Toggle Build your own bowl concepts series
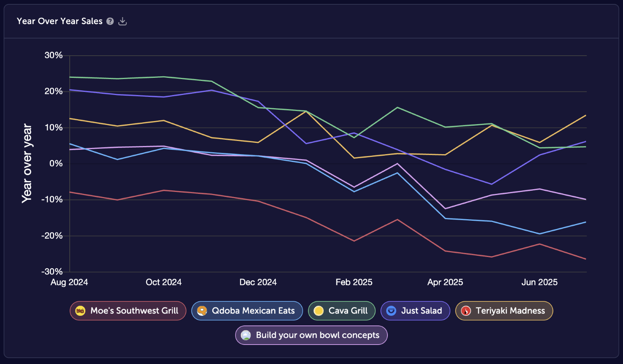The image size is (623, 364). coord(311,335)
